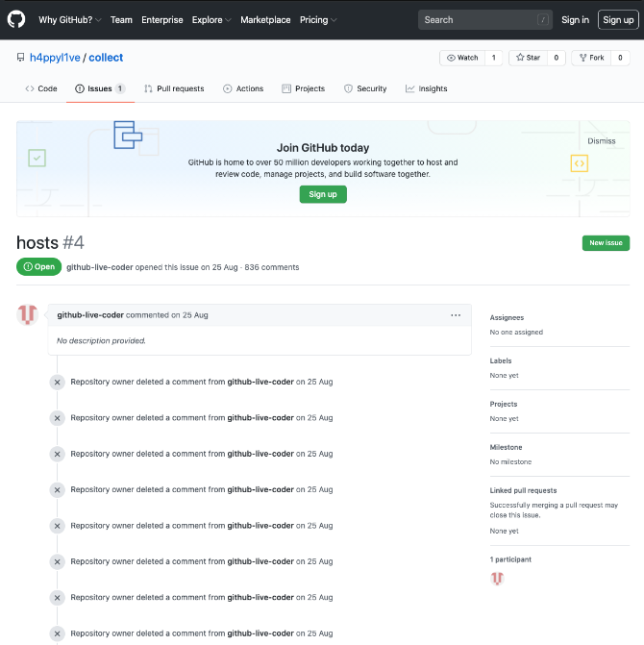Click green Sign up button in banner
The image size is (644, 645).
tap(323, 194)
